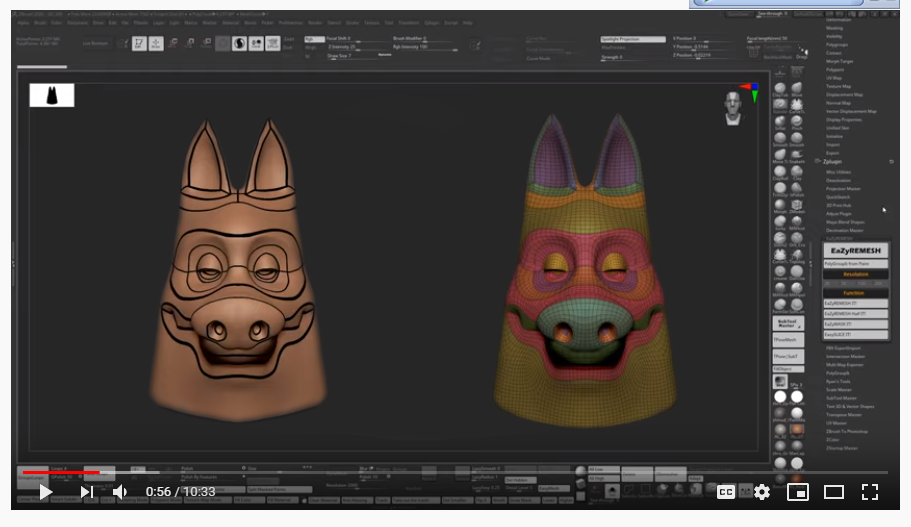This screenshot has height=527, width=911.
Task: Click the reference silhouette thumbnail in viewport
Action: (52, 95)
